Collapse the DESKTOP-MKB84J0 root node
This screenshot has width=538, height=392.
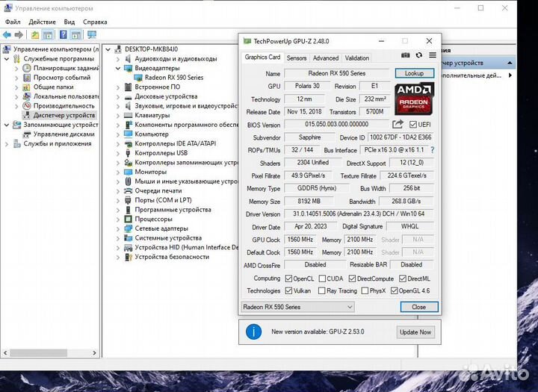pos(108,49)
